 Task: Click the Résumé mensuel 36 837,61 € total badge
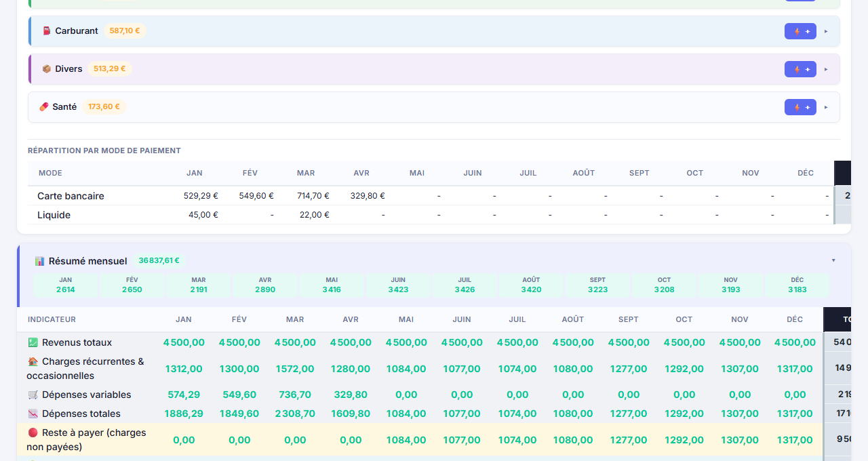[x=159, y=261]
